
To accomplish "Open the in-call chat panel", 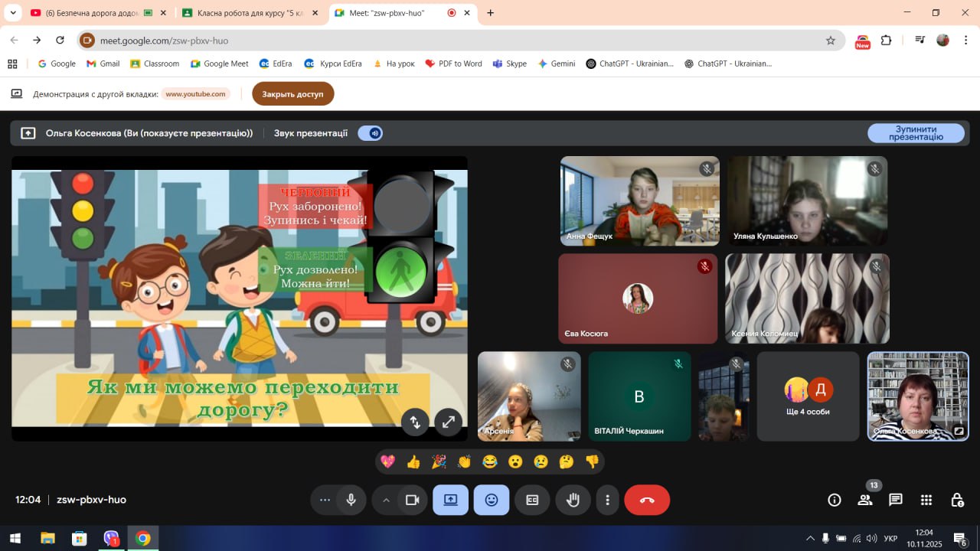I will tap(895, 500).
